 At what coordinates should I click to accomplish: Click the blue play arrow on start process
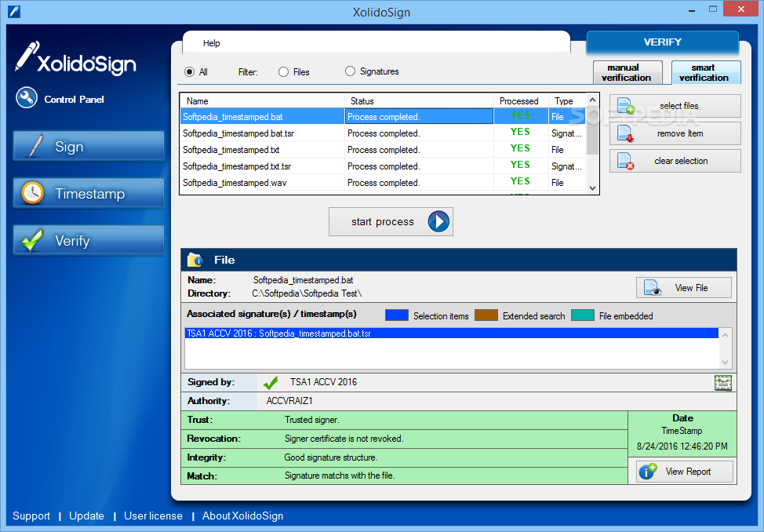(438, 221)
